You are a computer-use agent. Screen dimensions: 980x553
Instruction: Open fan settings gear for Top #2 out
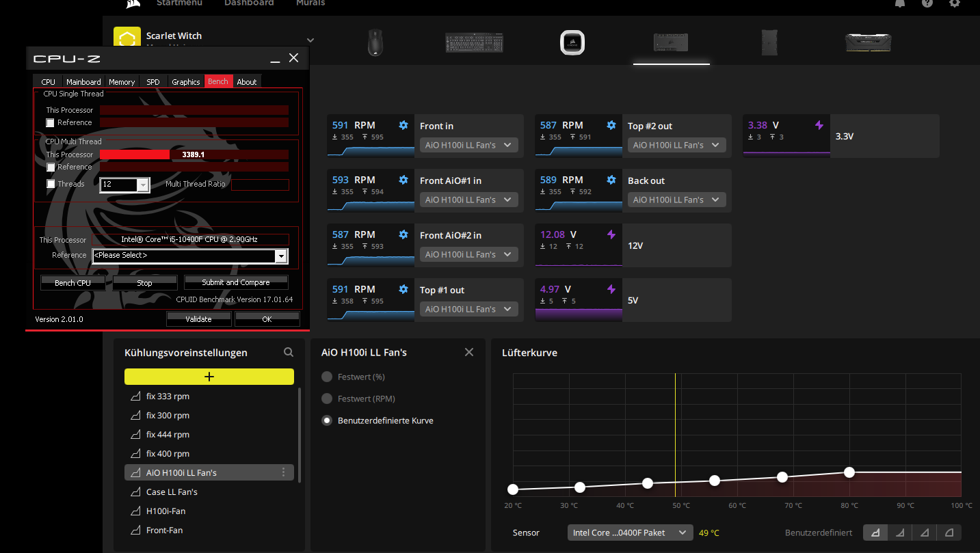(611, 125)
